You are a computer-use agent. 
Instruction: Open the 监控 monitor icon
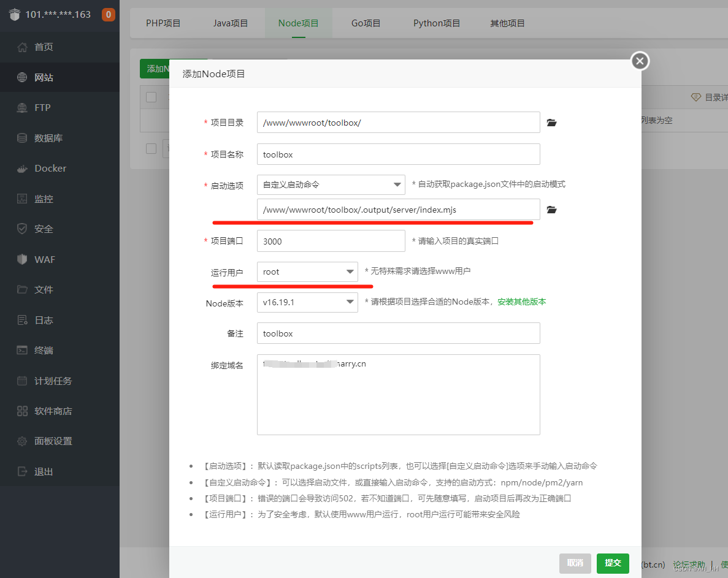[22, 199]
